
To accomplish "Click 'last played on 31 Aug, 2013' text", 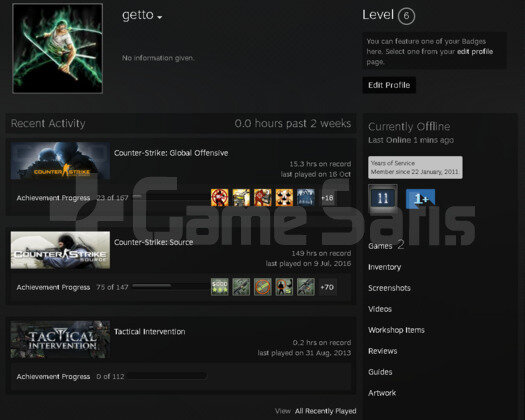I will point(304,353).
